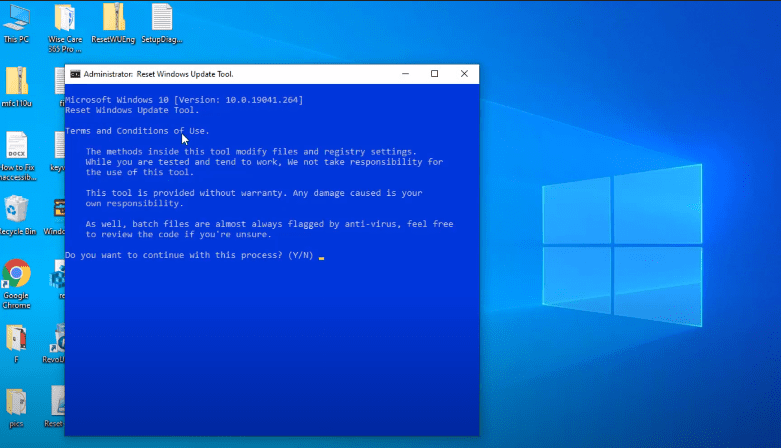781x448 pixels.
Task: Click the window title 'Administrator: Reset Windows Update Tool.'
Action: coord(158,74)
